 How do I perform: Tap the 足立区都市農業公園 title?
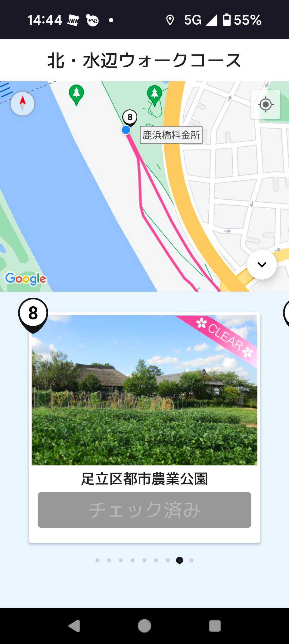(144, 479)
